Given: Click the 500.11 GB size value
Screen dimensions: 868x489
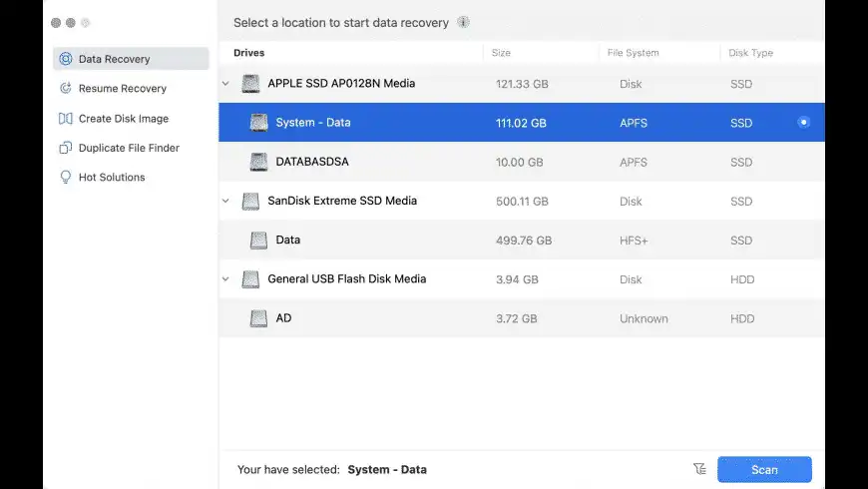Looking at the screenshot, I should (x=522, y=202).
